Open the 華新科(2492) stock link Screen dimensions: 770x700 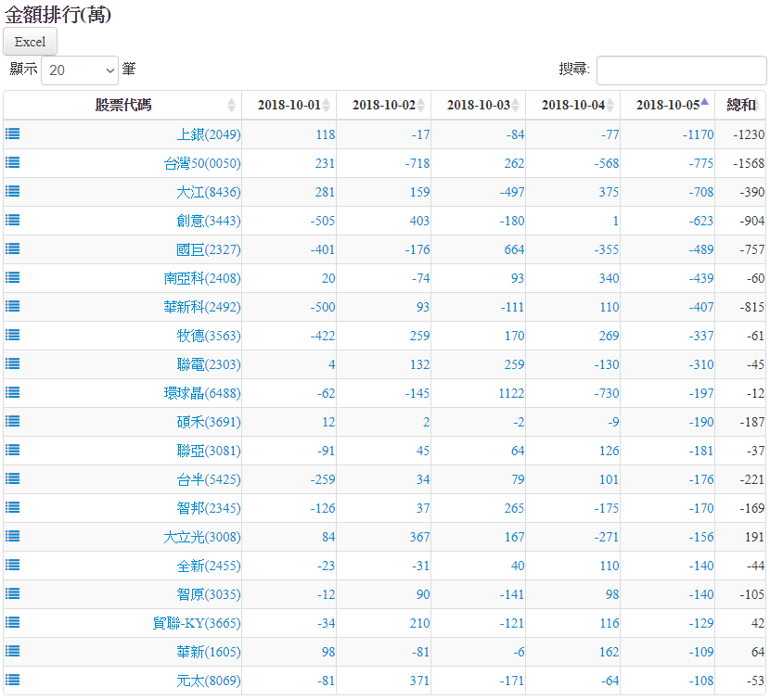pyautogui.click(x=202, y=307)
